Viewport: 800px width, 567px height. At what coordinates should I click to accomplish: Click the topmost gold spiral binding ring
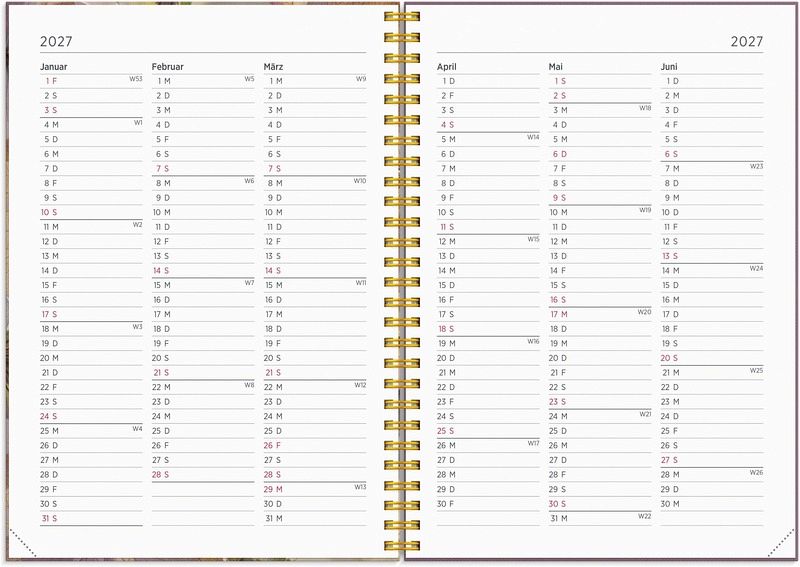(x=401, y=17)
